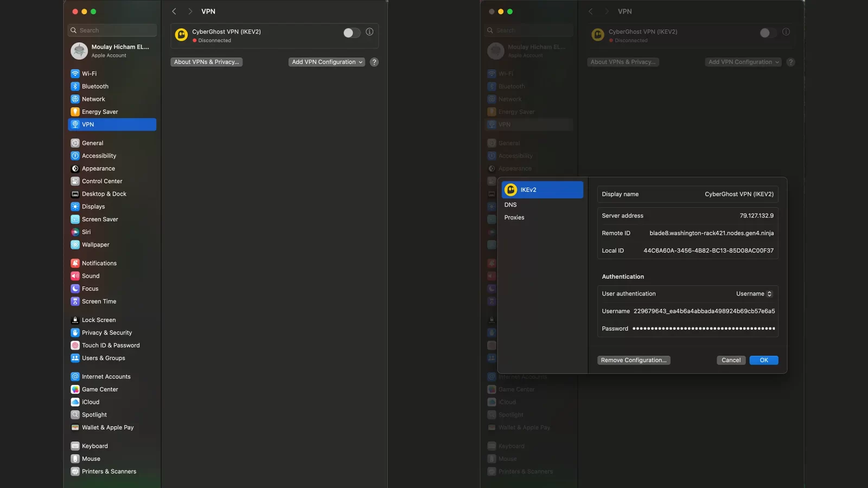
Task: Open Screen Saver settings
Action: tap(112, 219)
